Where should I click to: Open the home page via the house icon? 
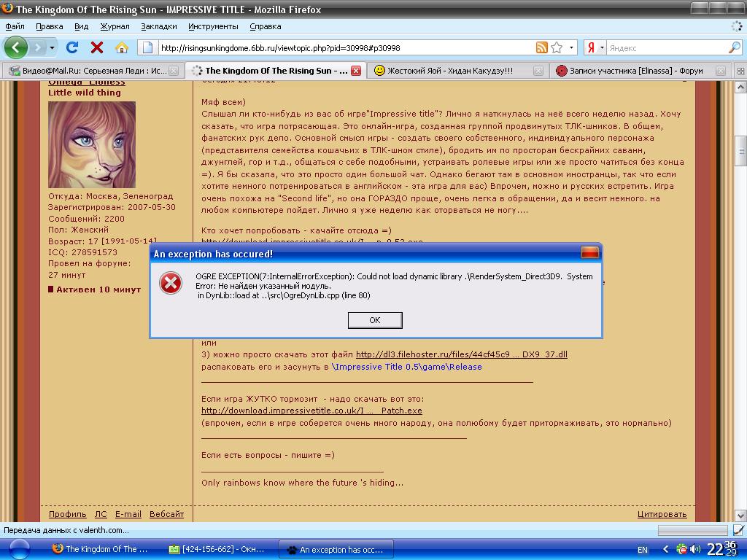pyautogui.click(x=122, y=47)
